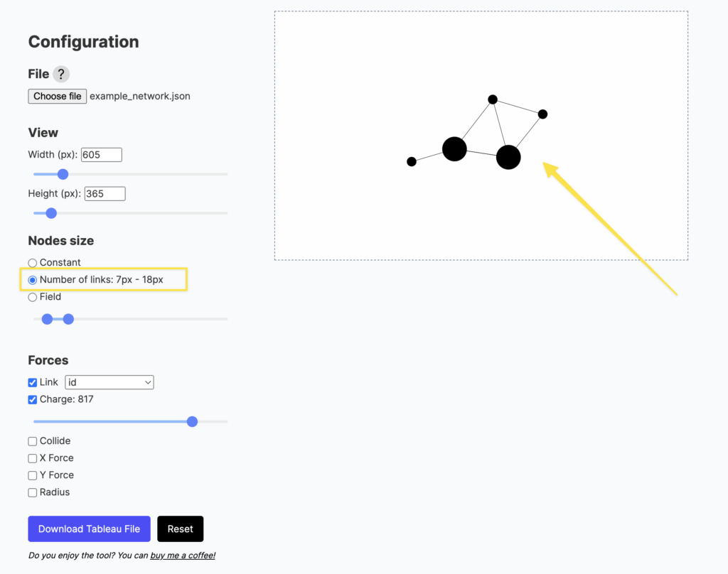Click the Height (px) input field
The height and width of the screenshot is (574, 728).
[105, 193]
